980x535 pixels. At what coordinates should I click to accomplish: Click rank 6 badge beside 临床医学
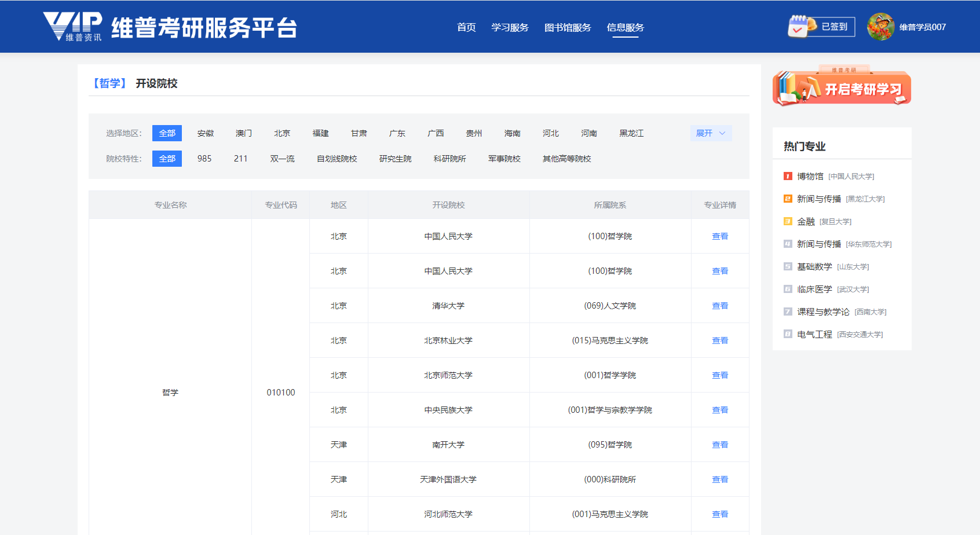click(788, 289)
